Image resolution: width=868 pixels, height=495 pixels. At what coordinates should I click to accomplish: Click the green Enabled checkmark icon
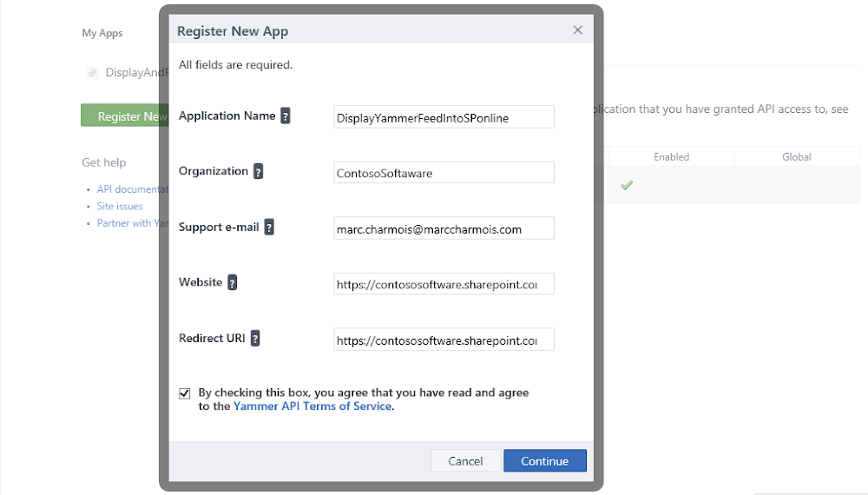627,186
